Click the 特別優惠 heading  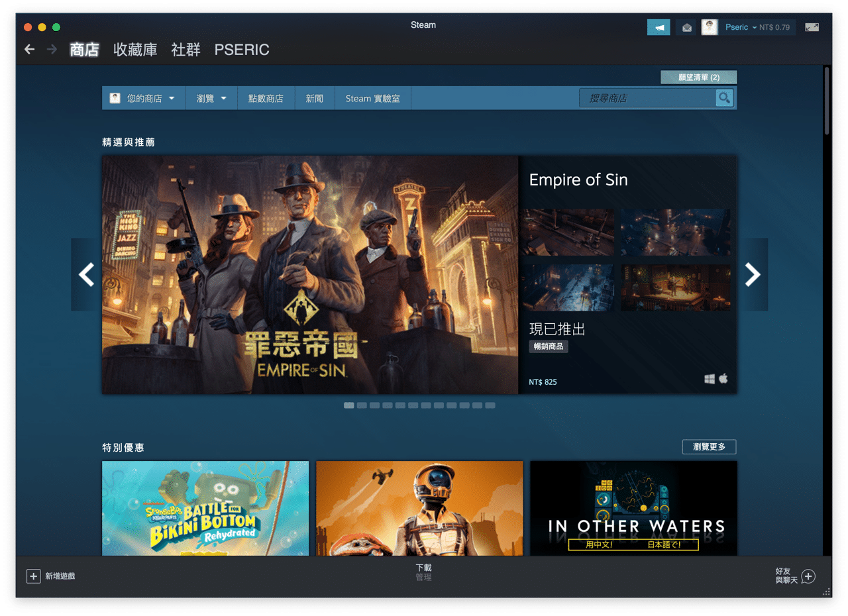click(x=123, y=448)
